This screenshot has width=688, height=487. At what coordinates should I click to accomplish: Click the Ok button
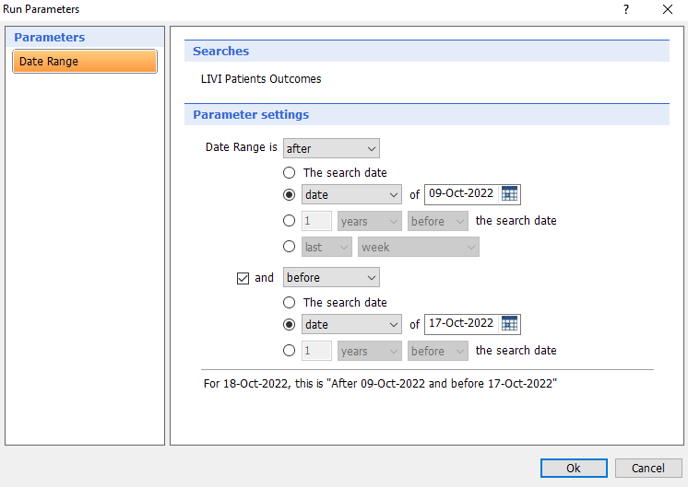pos(573,468)
